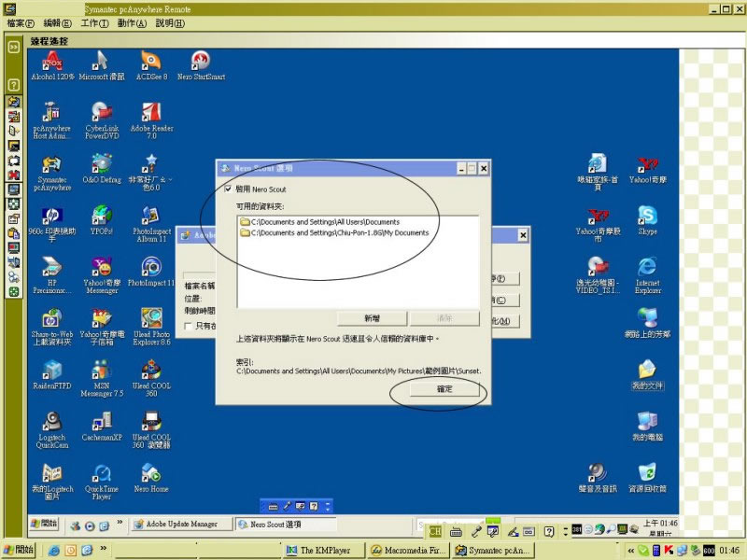The height and width of the screenshot is (560, 747).
Task: Click the 確定 button in Nero Scout
Action: pyautogui.click(x=444, y=389)
